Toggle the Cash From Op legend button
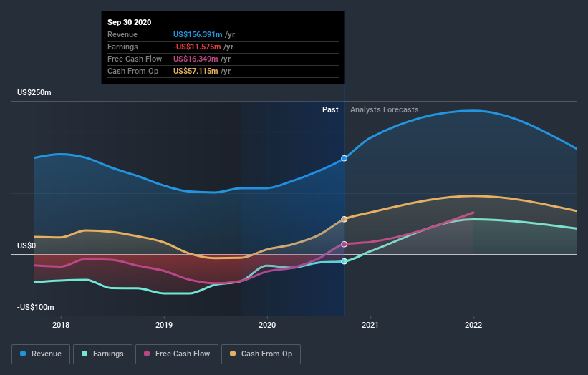This screenshot has width=588, height=375. [x=261, y=354]
